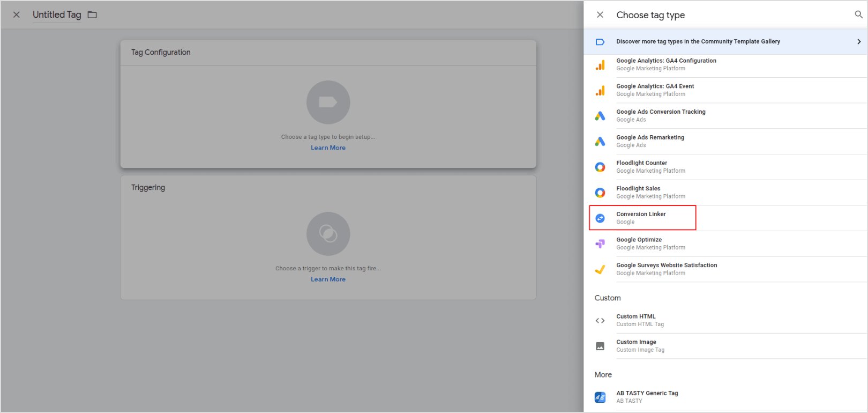Click 'Google Marketing Platform' under Floodlight Sales

click(650, 197)
